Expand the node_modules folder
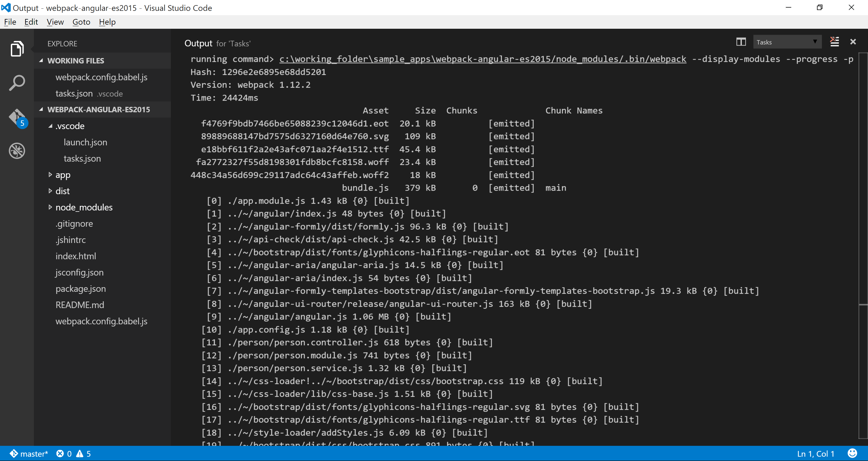The image size is (868, 461). coord(84,207)
